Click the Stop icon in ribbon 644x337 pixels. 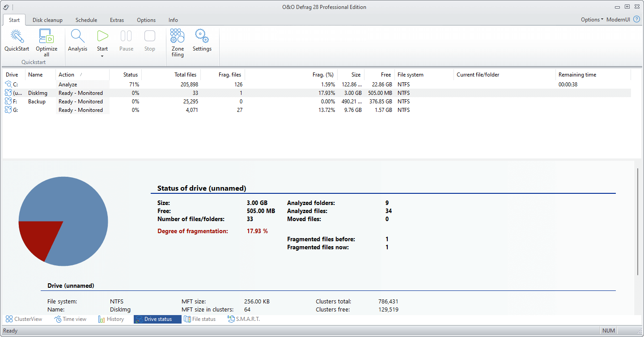pos(150,36)
